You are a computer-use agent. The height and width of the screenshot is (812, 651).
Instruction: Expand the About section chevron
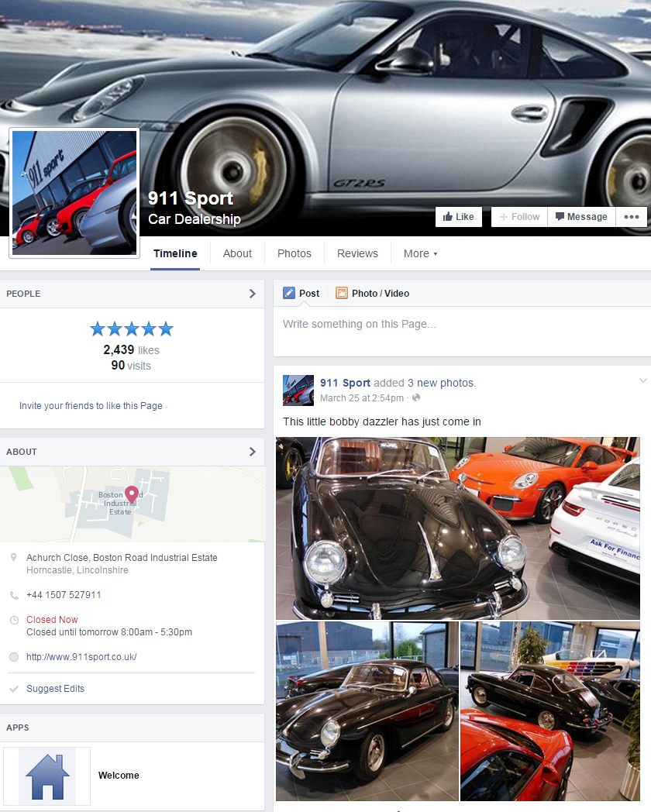click(x=252, y=452)
